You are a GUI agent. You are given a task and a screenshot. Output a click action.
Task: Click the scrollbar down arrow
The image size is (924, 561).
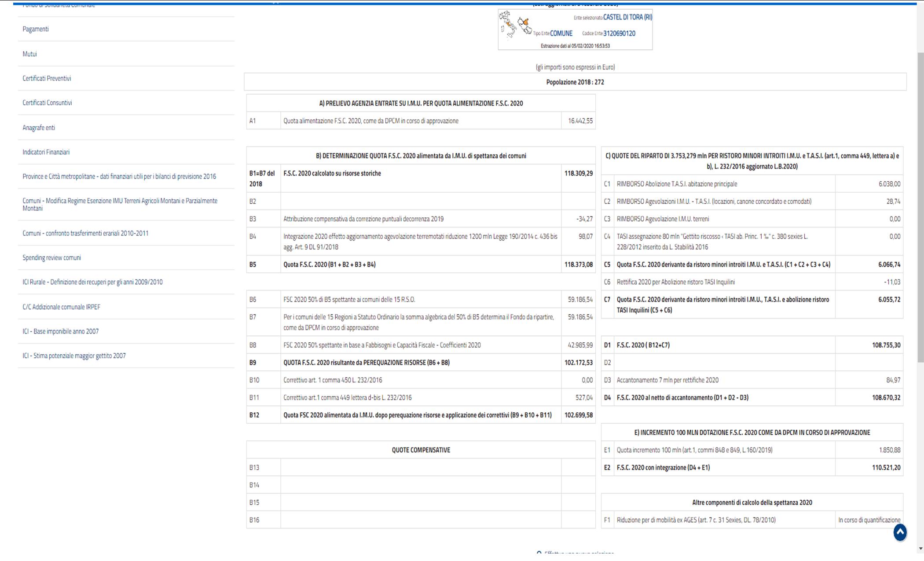pos(920,549)
